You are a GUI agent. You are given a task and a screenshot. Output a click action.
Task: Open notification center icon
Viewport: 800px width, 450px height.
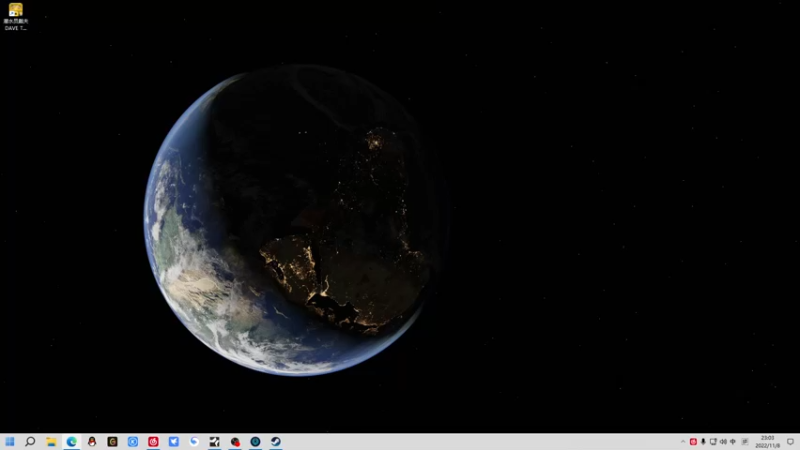tap(790, 442)
